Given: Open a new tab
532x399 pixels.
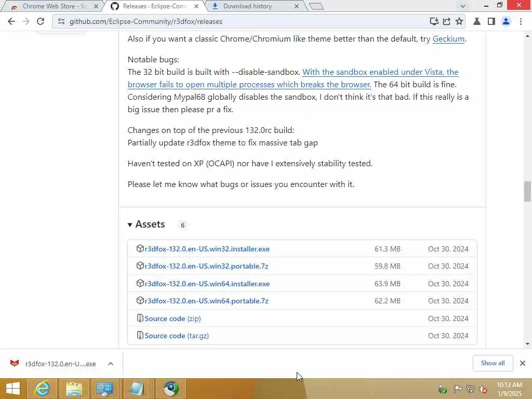Looking at the screenshot, I should [316, 6].
